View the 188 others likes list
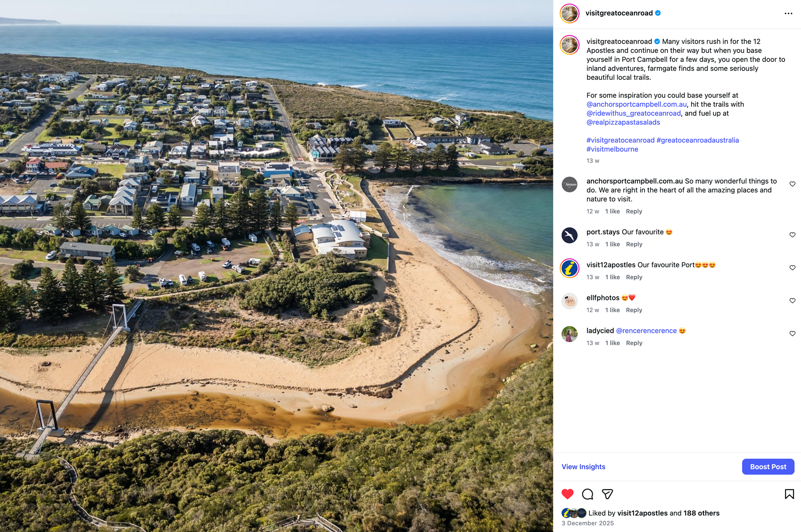Viewport: 801px width, 532px height. click(x=701, y=513)
